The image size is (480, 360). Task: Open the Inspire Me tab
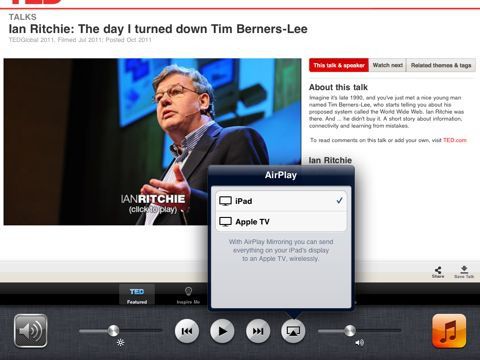coord(188,295)
